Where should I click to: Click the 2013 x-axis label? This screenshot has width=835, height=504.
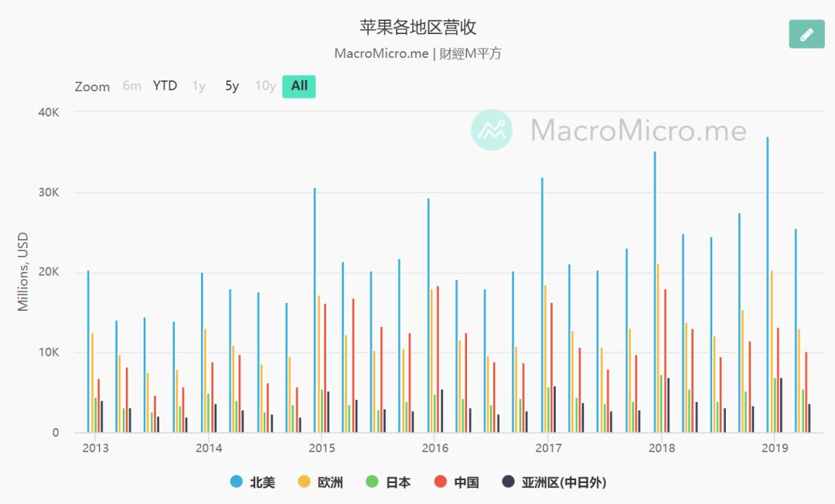95,448
